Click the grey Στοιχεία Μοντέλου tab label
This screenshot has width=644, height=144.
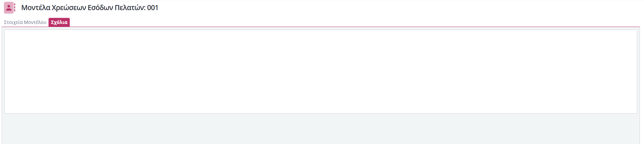[25, 22]
